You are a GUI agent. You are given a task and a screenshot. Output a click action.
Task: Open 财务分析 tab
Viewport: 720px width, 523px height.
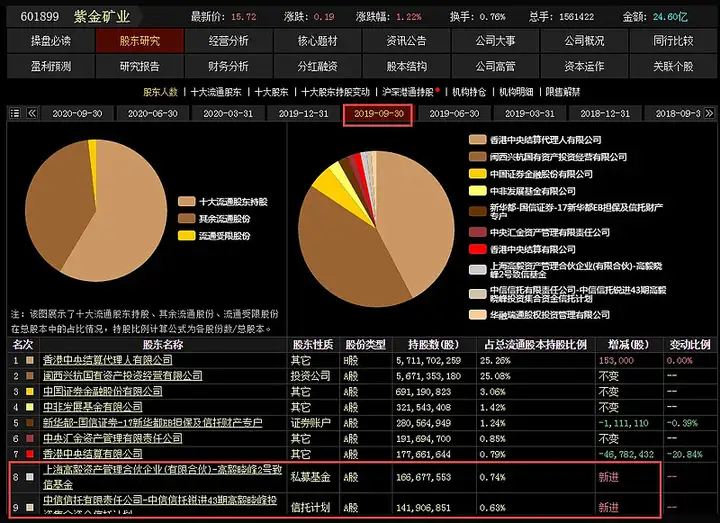228,67
